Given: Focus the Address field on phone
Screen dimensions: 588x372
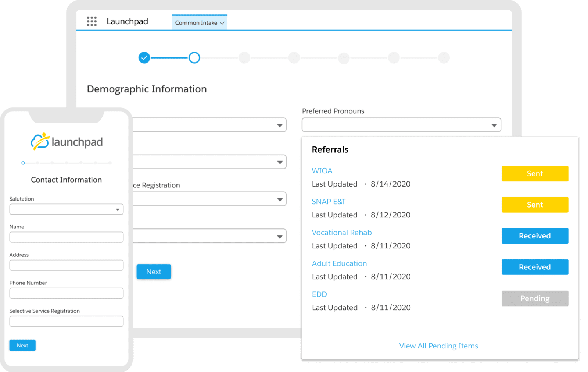Looking at the screenshot, I should tap(66, 265).
